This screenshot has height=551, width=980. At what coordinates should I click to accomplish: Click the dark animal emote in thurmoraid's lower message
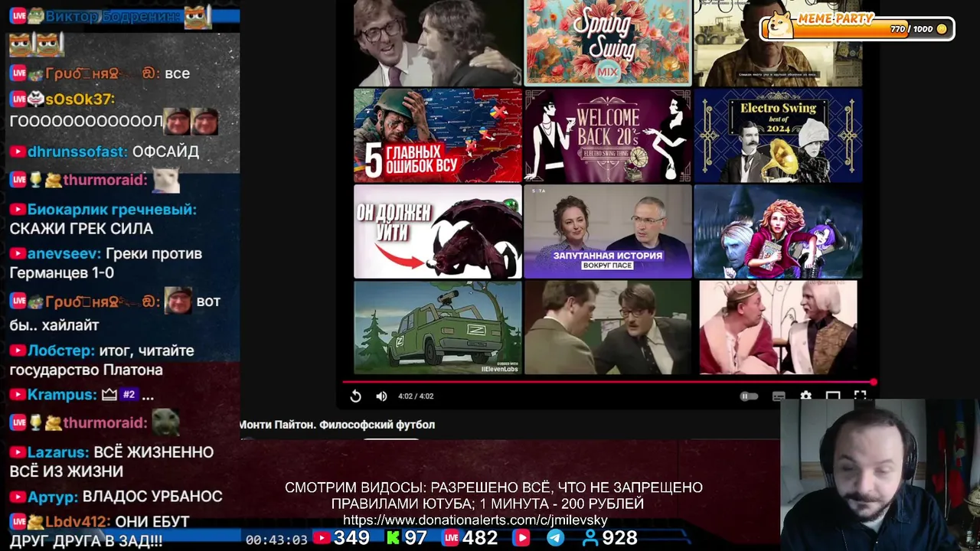[x=165, y=422]
